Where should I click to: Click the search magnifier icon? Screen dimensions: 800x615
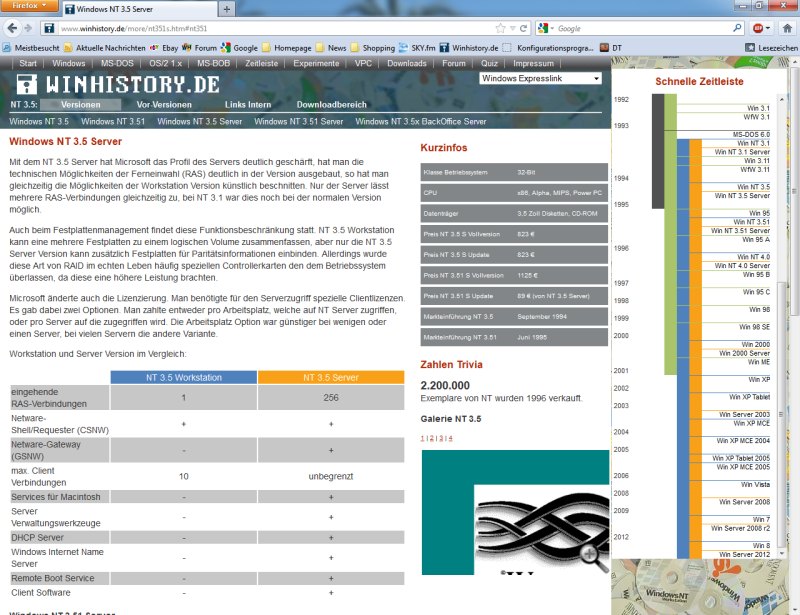pos(737,28)
